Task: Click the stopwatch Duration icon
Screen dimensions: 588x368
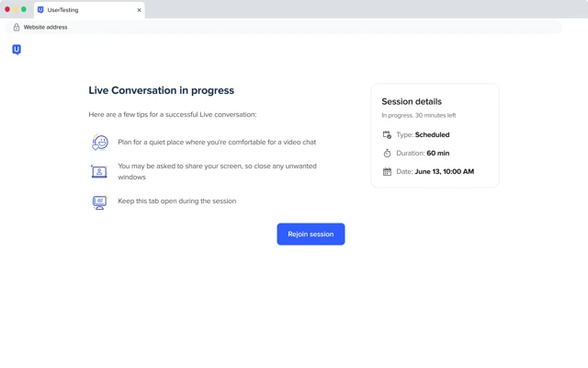Action: pos(387,153)
